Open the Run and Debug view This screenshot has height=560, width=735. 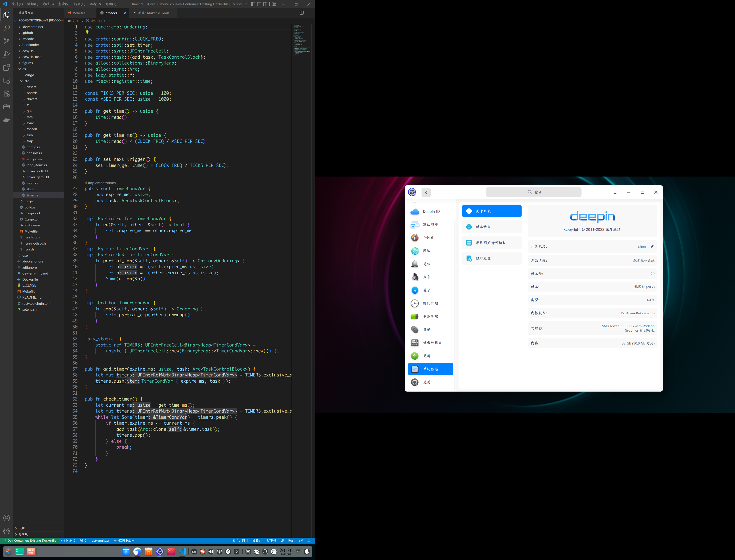(6, 54)
